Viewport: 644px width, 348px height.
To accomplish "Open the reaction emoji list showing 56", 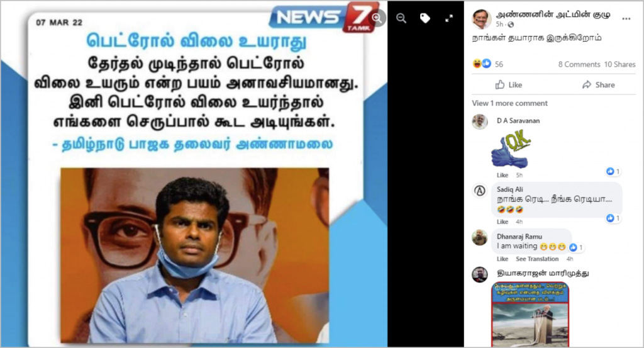I will pos(487,64).
